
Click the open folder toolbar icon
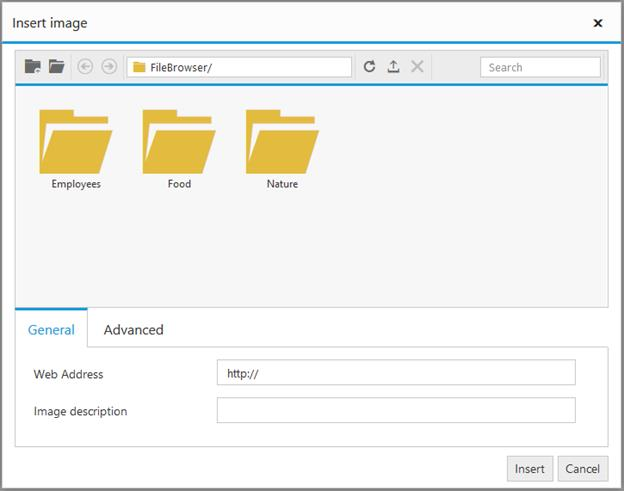(57, 67)
